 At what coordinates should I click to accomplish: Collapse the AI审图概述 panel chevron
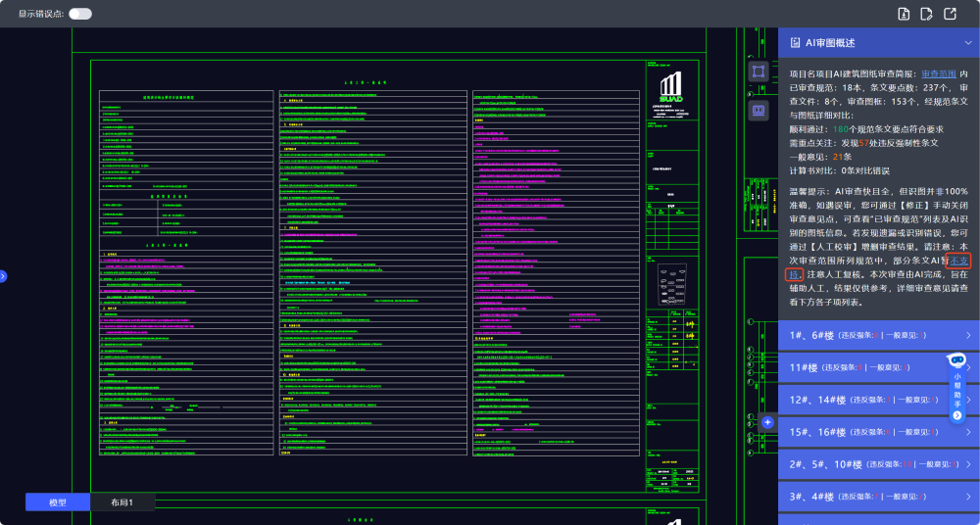tap(967, 43)
